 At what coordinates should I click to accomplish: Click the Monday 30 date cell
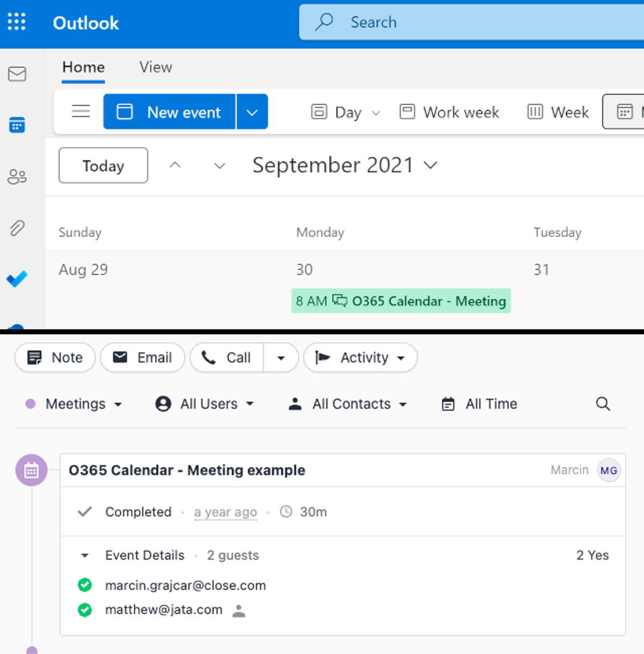tap(409, 290)
